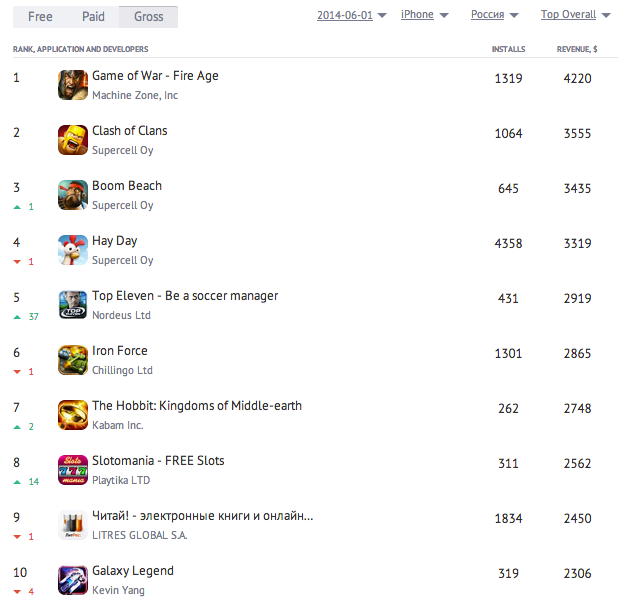The width and height of the screenshot is (623, 606).
Task: Open the 2014-06-01 date dropdown
Action: click(x=352, y=15)
